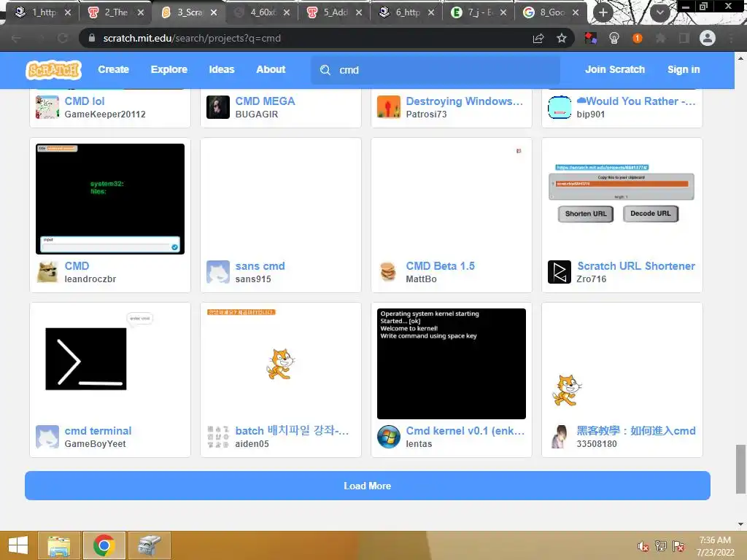The height and width of the screenshot is (560, 747).
Task: Click username sans915
Action: click(x=253, y=279)
